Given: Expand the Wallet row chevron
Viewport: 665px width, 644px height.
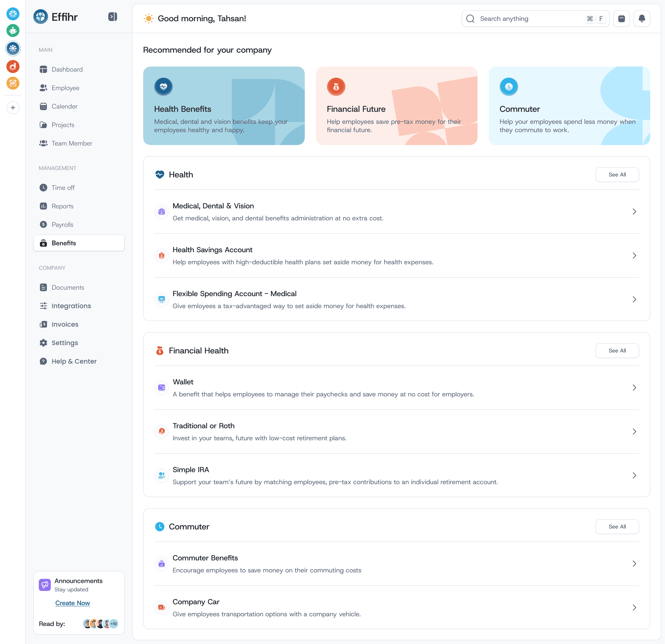Looking at the screenshot, I should click(634, 388).
